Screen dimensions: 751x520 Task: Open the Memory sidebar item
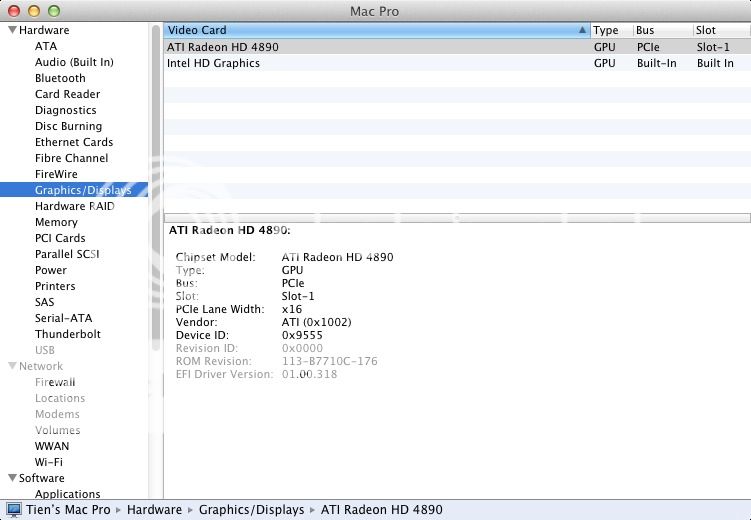coord(56,222)
